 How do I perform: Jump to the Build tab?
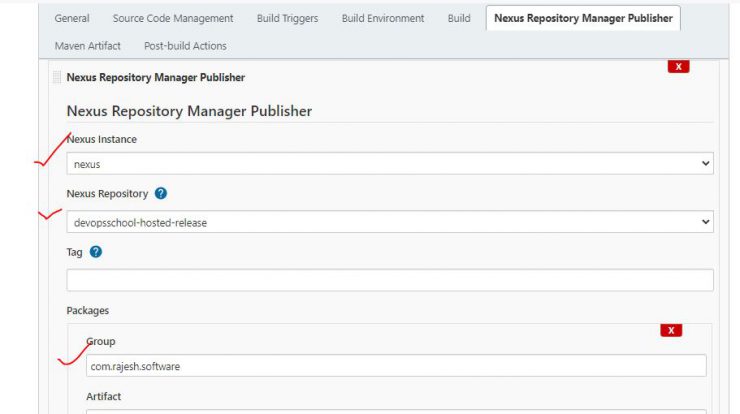point(459,18)
